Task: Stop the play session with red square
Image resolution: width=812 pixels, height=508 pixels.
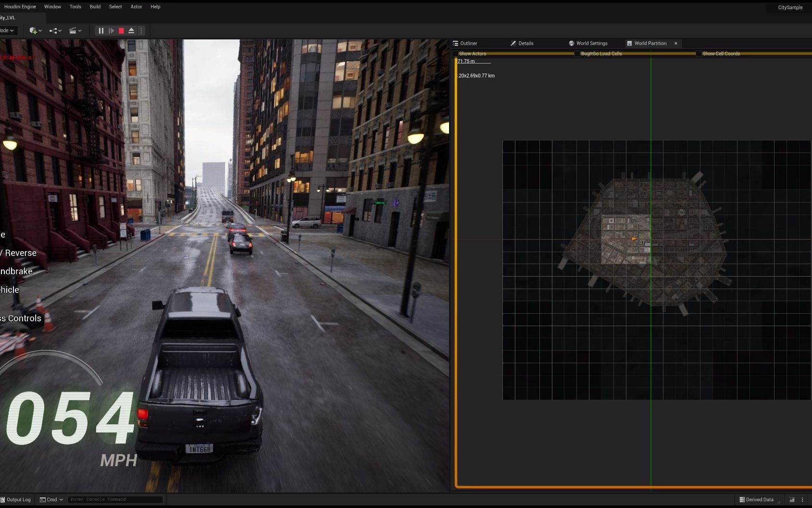Action: [121, 31]
